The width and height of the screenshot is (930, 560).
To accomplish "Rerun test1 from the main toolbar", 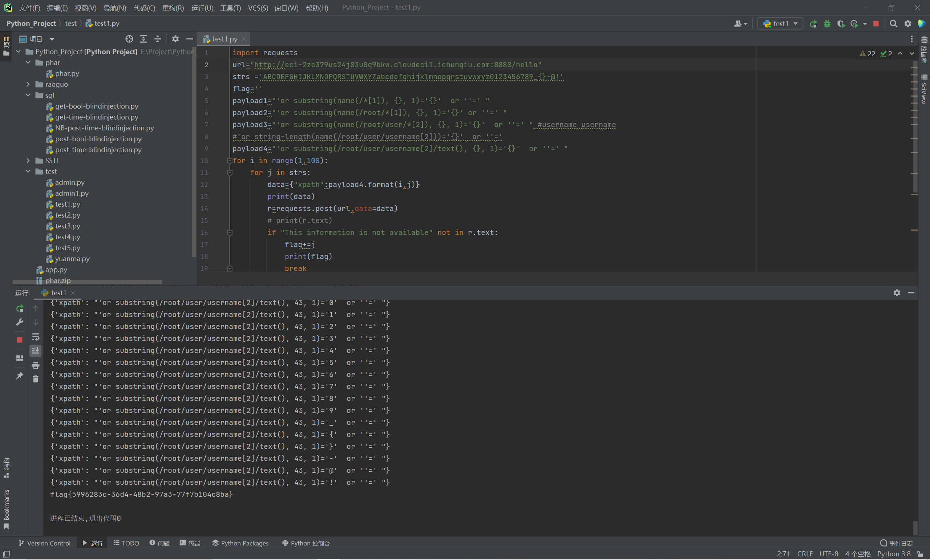I will (813, 24).
